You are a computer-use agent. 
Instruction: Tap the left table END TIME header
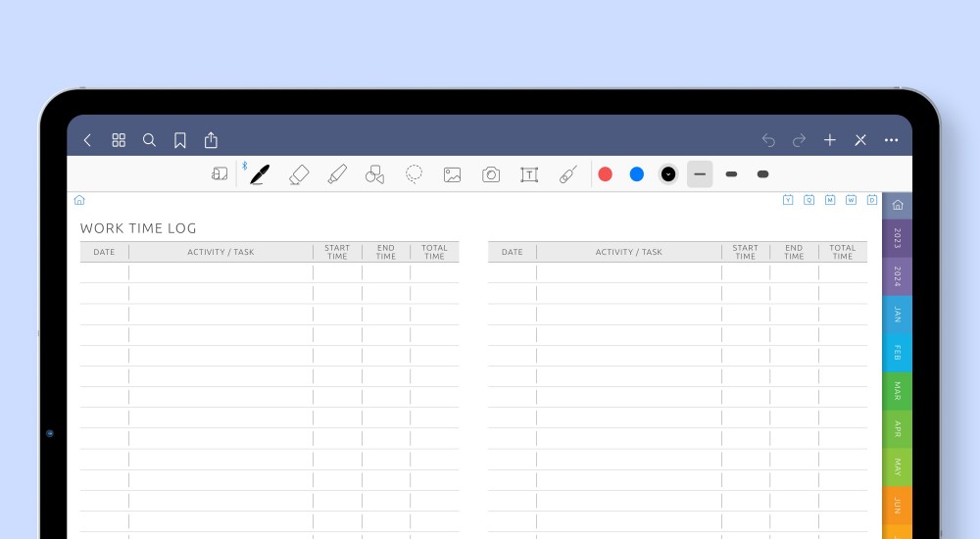coord(385,252)
